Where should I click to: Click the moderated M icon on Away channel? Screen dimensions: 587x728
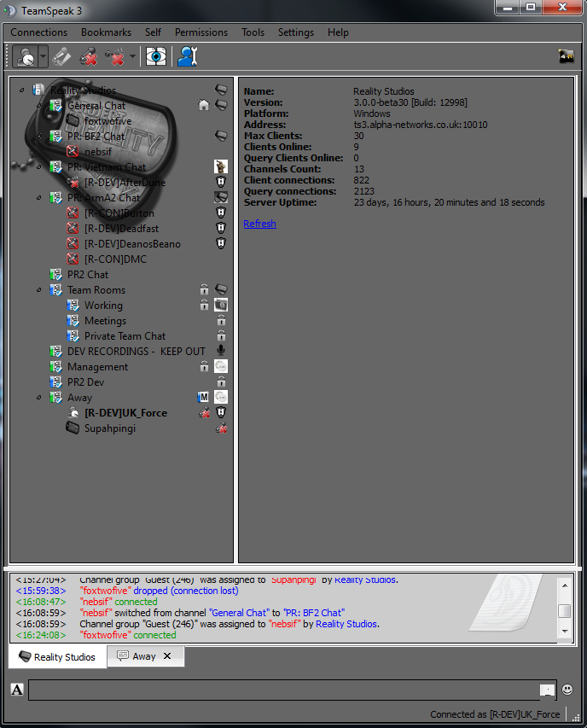[203, 397]
